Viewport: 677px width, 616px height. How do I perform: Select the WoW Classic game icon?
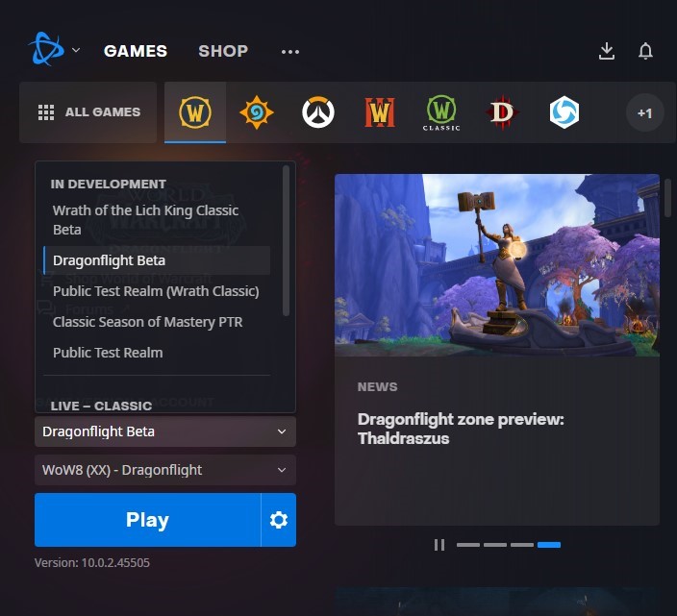tap(441, 112)
